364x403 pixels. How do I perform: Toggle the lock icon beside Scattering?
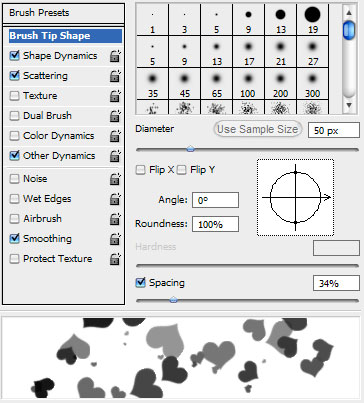click(x=115, y=76)
